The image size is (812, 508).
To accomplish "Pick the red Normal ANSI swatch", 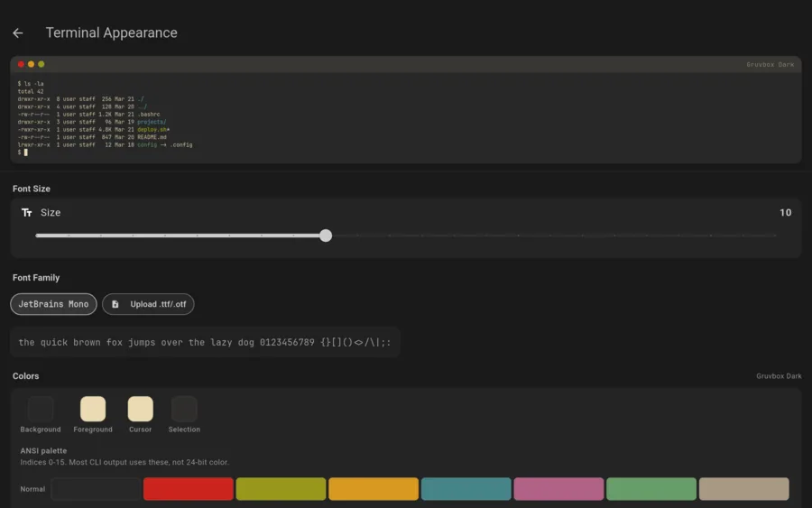I will click(x=189, y=489).
